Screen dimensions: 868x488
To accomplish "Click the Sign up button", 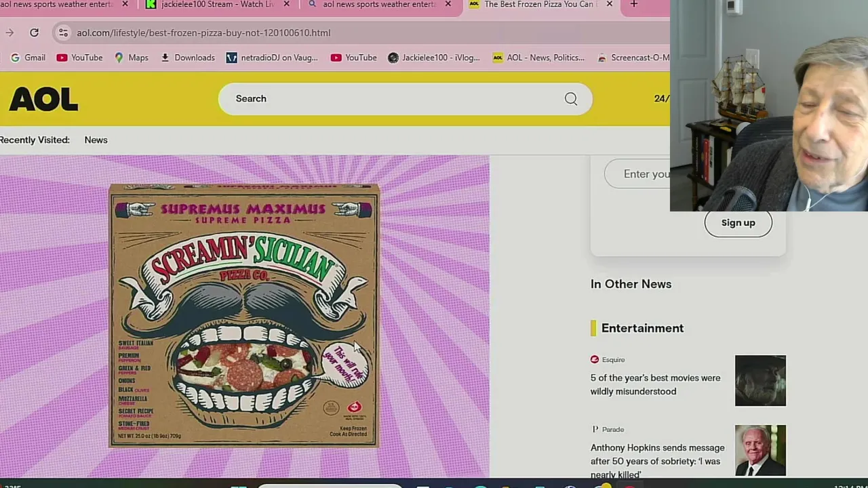I will [738, 223].
